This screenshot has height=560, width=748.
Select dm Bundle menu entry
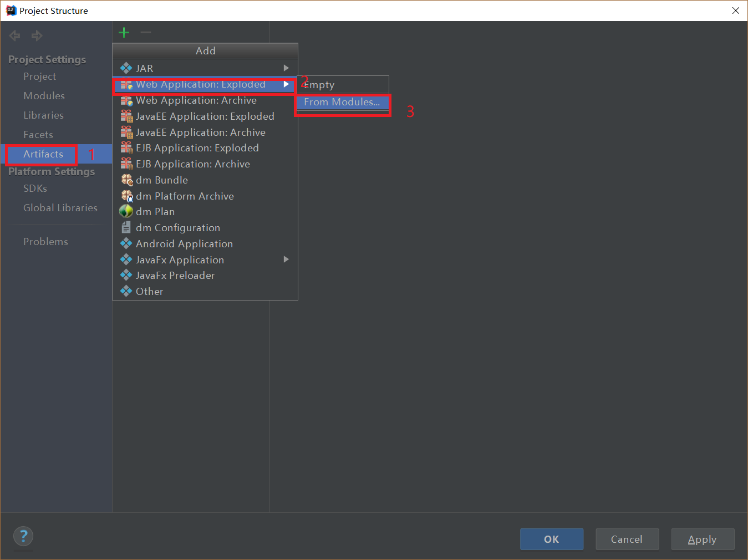205,180
